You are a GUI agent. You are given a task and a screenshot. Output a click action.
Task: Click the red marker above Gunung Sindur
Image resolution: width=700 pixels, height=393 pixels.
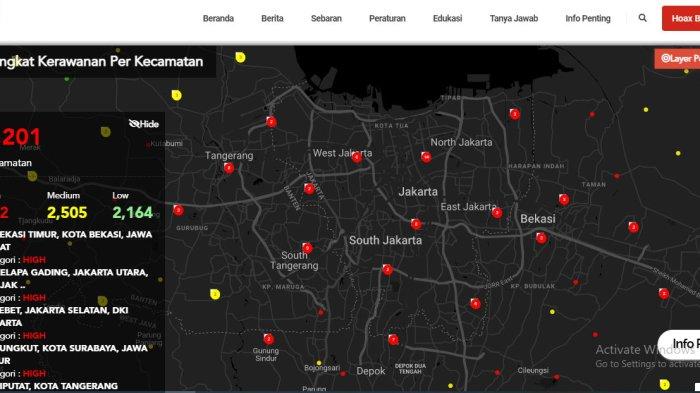coord(268,339)
